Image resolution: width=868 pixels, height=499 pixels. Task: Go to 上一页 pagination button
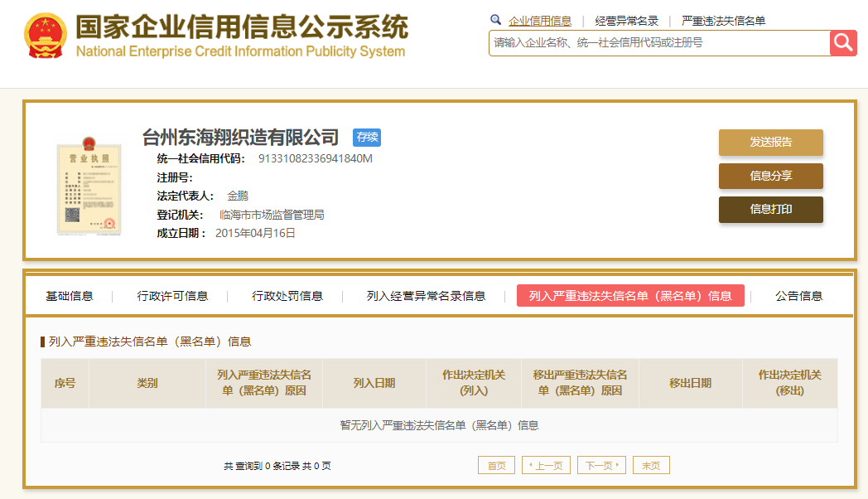546,465
